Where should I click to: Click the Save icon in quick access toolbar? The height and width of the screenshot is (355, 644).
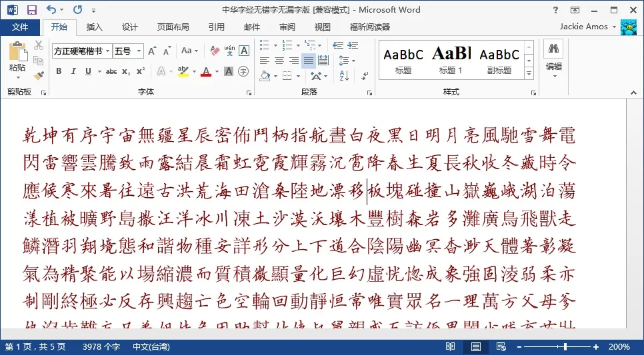click(31, 10)
